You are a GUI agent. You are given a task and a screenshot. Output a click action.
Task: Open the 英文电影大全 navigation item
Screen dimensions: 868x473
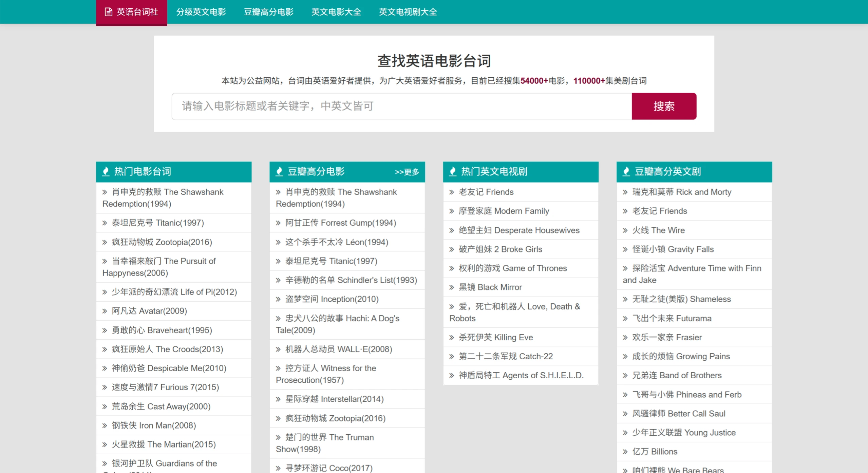click(x=336, y=12)
